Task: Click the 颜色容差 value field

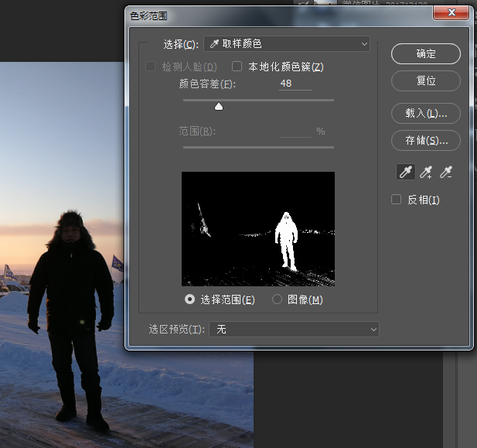Action: 295,84
